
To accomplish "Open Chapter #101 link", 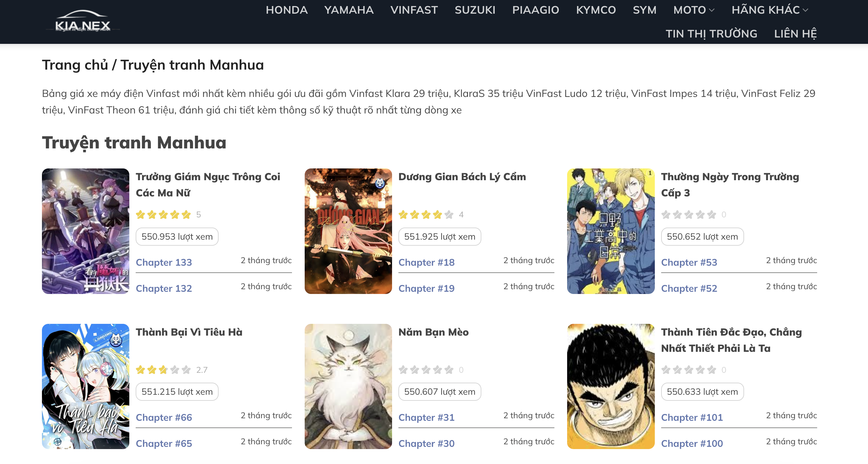I will [692, 418].
